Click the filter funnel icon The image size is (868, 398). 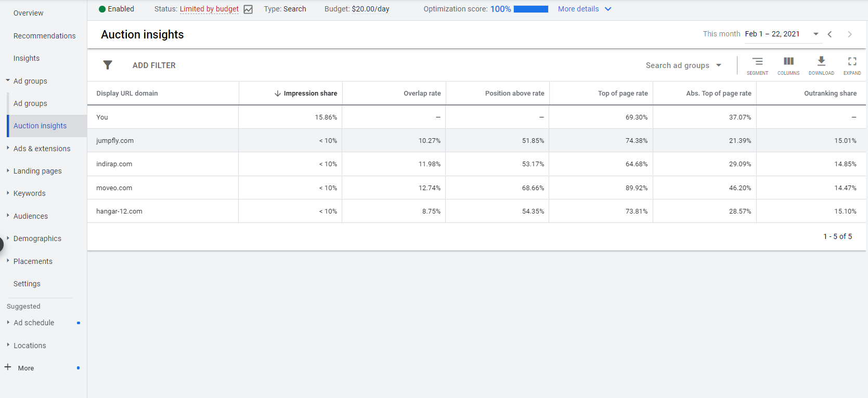[108, 65]
